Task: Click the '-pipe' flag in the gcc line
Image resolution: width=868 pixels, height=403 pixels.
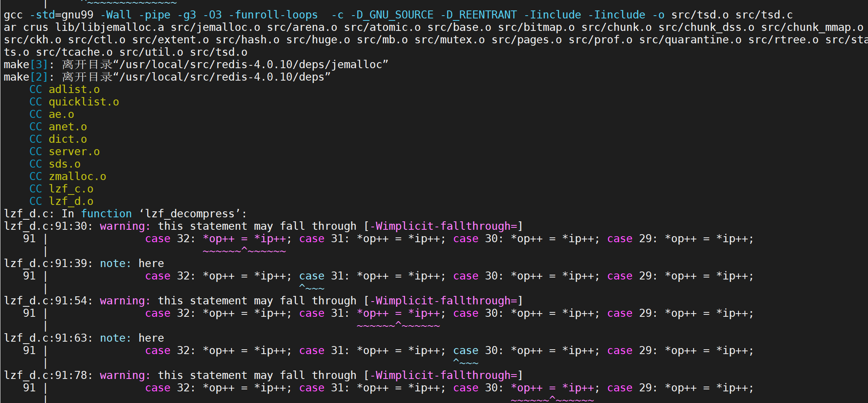Action: click(x=154, y=15)
